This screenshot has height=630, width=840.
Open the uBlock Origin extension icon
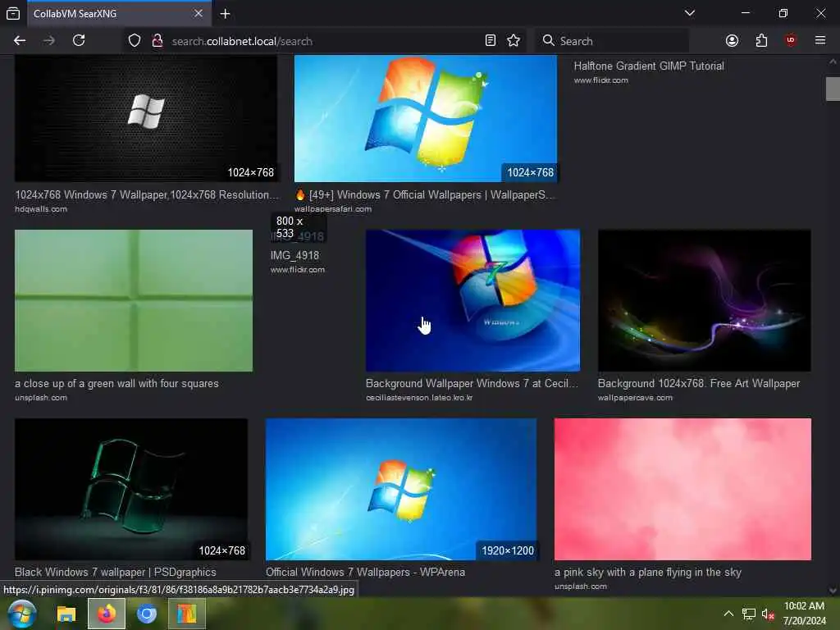click(x=791, y=41)
